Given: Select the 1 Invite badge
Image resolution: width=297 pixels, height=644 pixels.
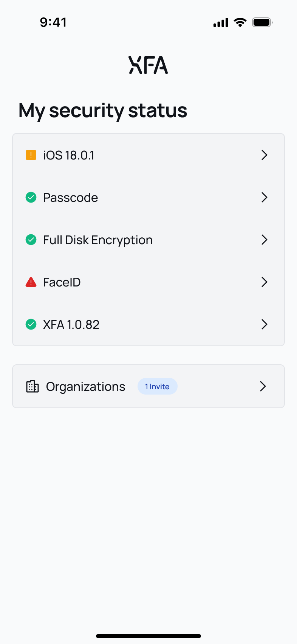Looking at the screenshot, I should [158, 386].
